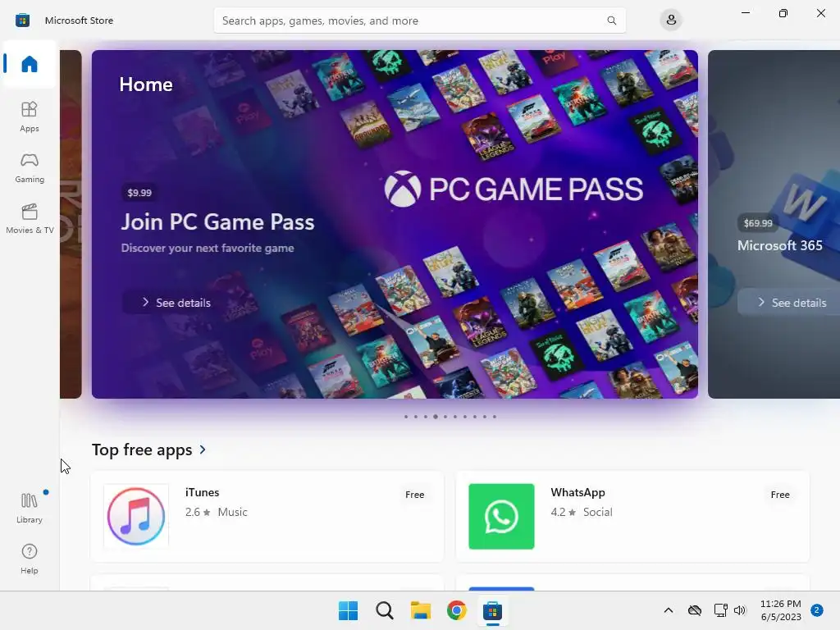This screenshot has width=840, height=630.
Task: Open the taskbar clock and date
Action: [x=781, y=610]
